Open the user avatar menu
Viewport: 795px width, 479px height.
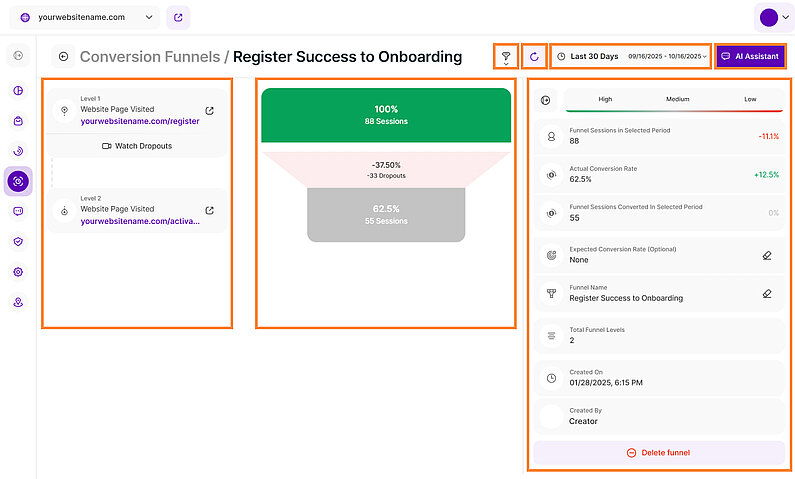774,17
